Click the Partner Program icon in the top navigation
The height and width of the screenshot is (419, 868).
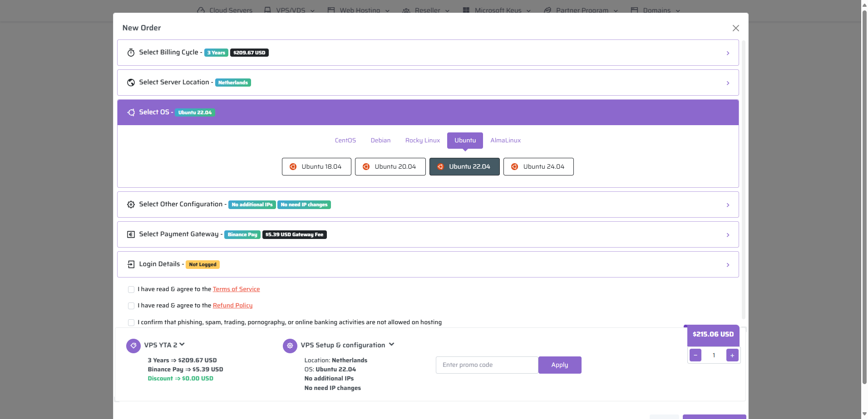pyautogui.click(x=548, y=10)
